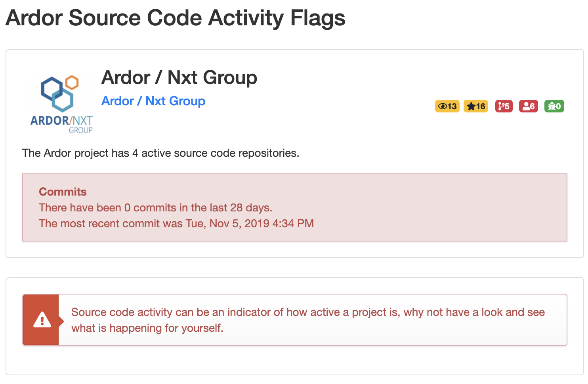Click the red Commits heading
This screenshot has width=588, height=384.
click(63, 192)
